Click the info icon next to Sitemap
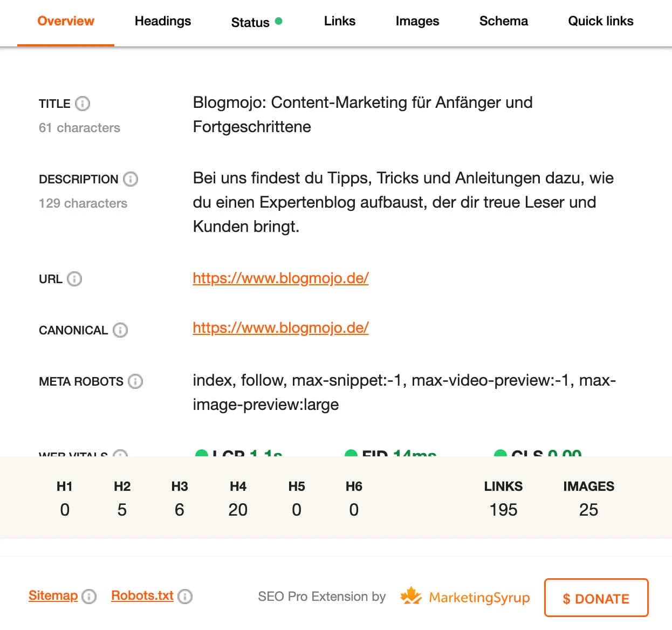Viewport: 672px width, 630px height. pyautogui.click(x=89, y=597)
